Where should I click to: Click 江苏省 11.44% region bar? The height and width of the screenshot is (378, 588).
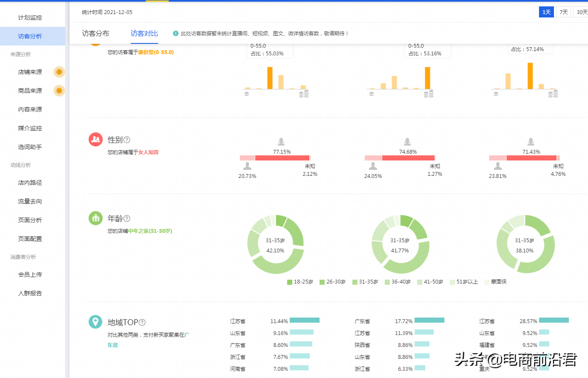[x=305, y=320]
